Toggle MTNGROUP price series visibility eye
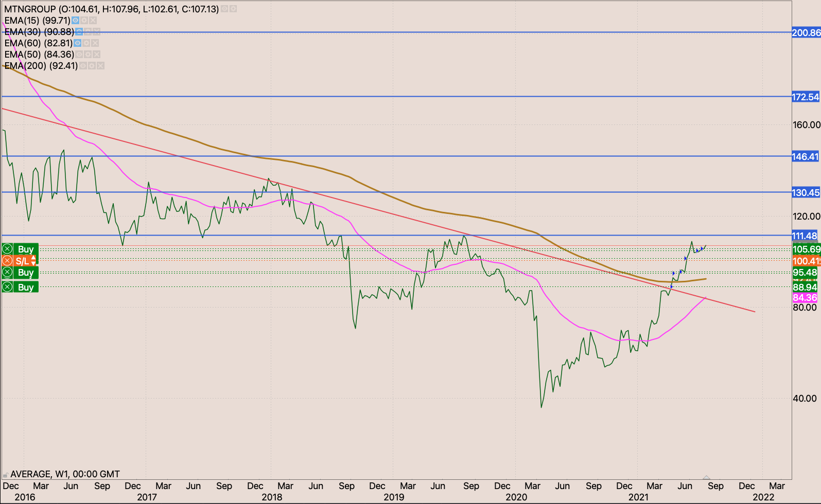The height and width of the screenshot is (504, 821). point(225,9)
